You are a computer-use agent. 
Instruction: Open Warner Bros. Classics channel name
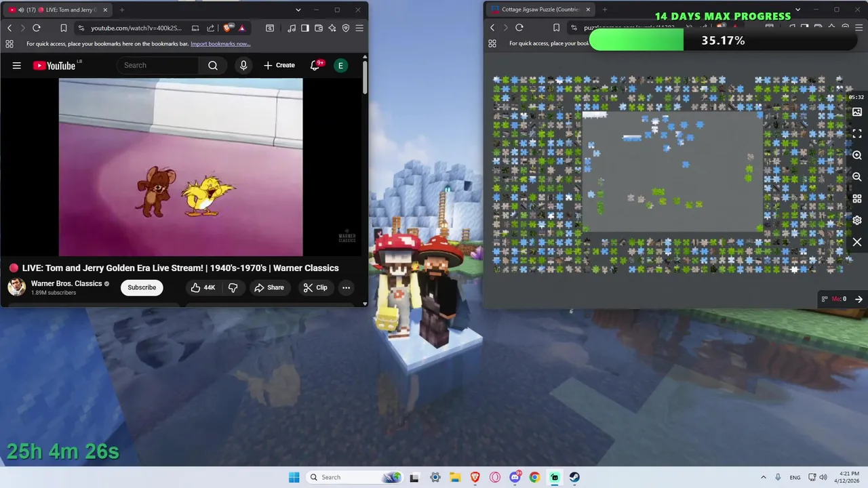click(66, 283)
